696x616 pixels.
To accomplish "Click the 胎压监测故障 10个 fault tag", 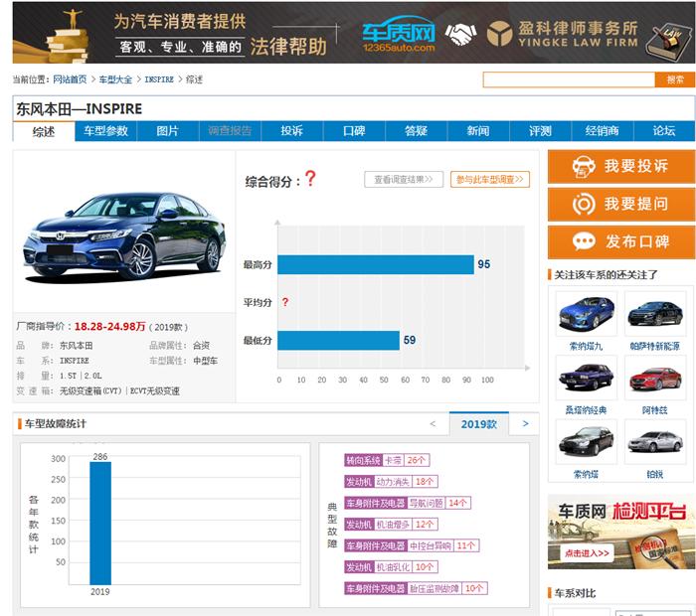I will [x=416, y=588].
